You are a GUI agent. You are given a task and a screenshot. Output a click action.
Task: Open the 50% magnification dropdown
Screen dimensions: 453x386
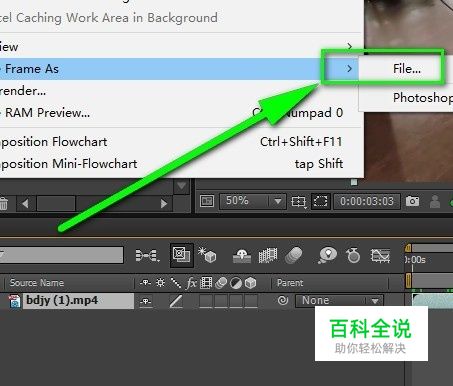tap(253, 201)
